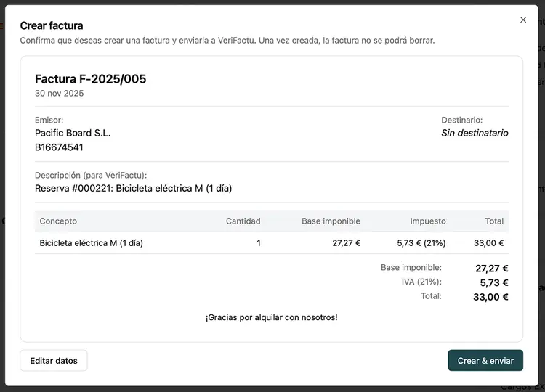Image resolution: width=545 pixels, height=392 pixels.
Task: Click the bold 33,00 € grand total
Action: (x=490, y=297)
